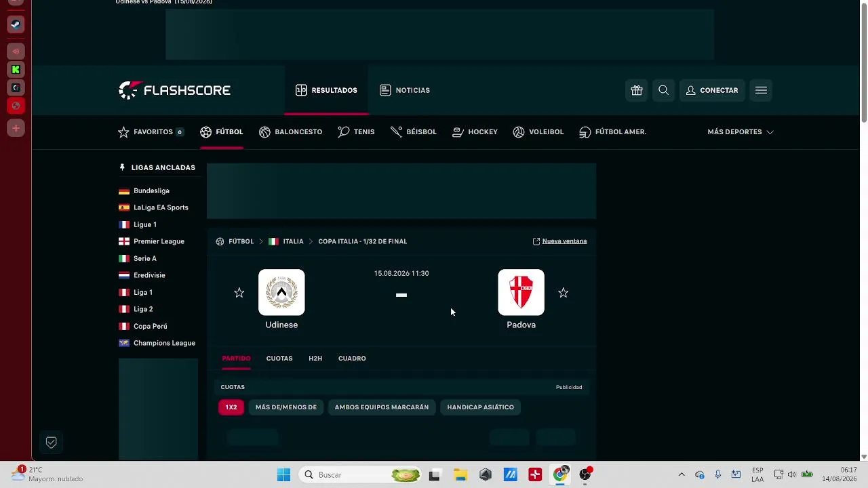Click the microphone tray icon
This screenshot has height=488, width=868.
click(x=717, y=474)
